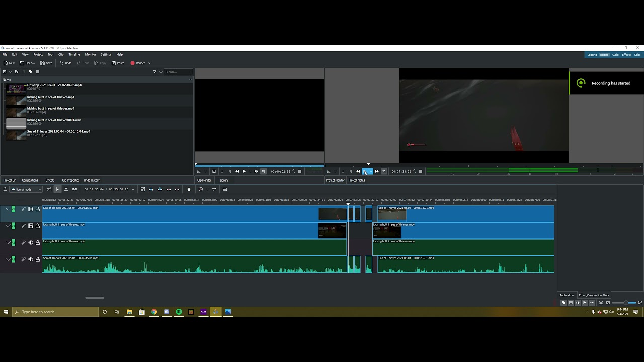Screen dimensions: 644x362
Task: Click the stop square on project monitor
Action: (x=421, y=171)
